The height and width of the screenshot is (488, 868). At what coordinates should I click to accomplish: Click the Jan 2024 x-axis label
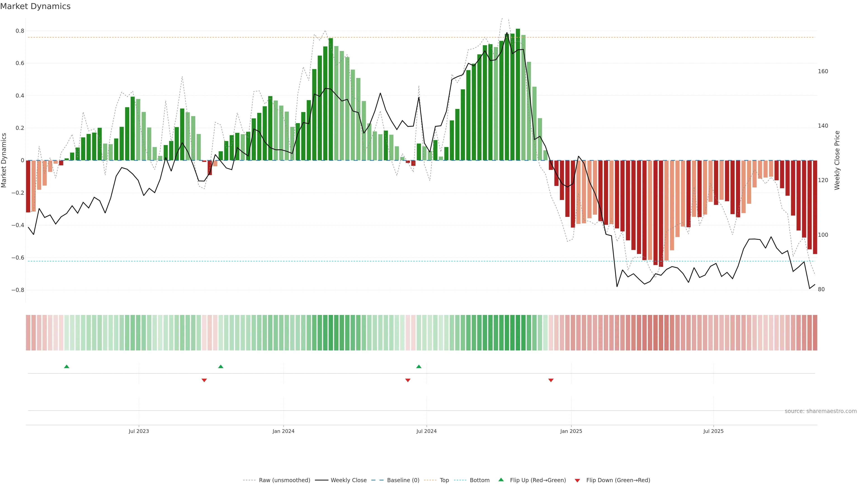coord(283,431)
